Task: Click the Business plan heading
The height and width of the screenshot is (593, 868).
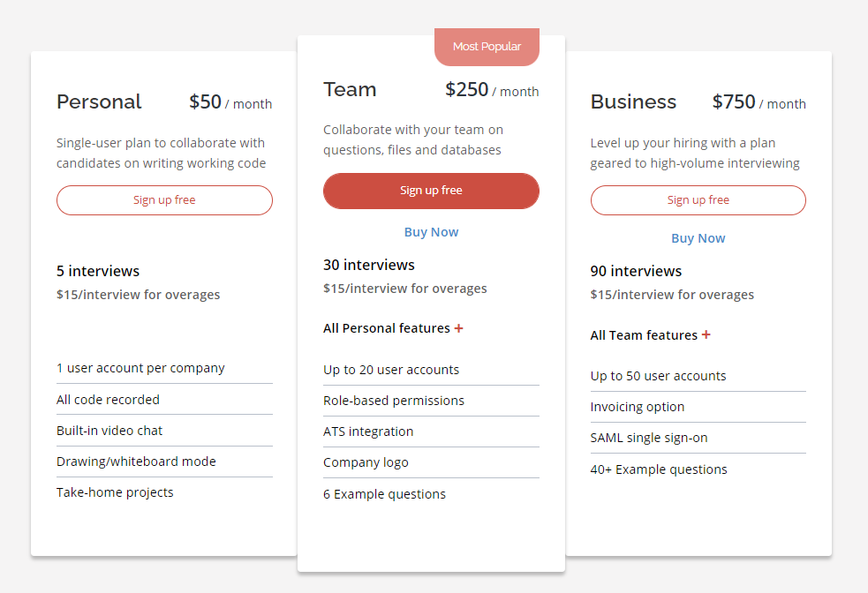Action: point(633,102)
